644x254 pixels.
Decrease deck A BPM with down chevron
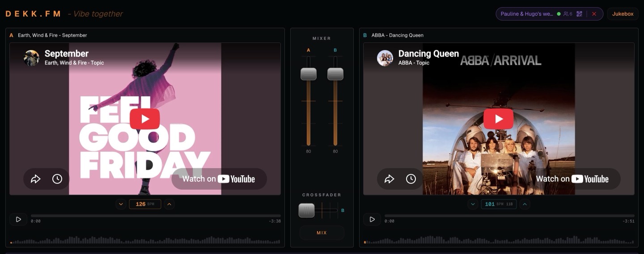tap(121, 204)
